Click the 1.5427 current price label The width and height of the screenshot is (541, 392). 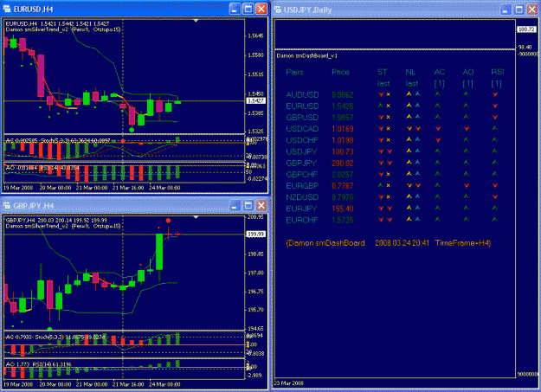(x=255, y=100)
